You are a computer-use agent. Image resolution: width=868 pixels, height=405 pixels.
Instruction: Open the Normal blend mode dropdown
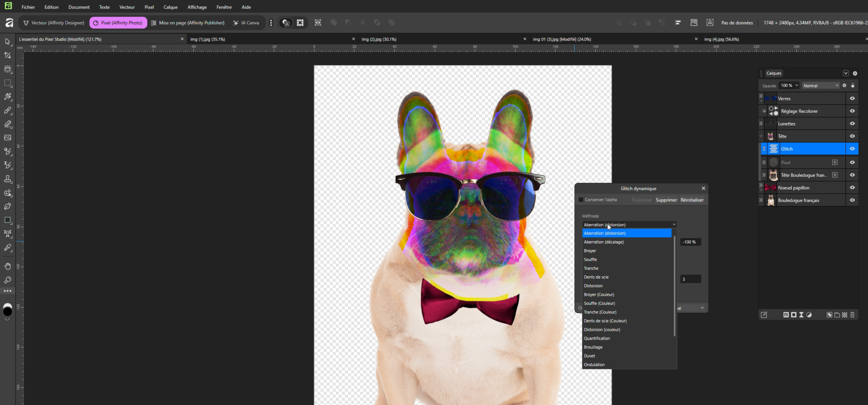pos(820,85)
